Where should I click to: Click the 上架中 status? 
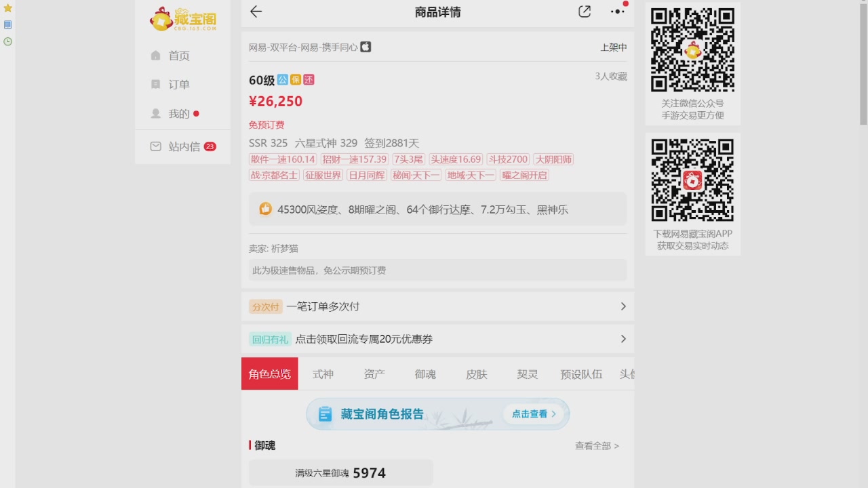pyautogui.click(x=614, y=47)
